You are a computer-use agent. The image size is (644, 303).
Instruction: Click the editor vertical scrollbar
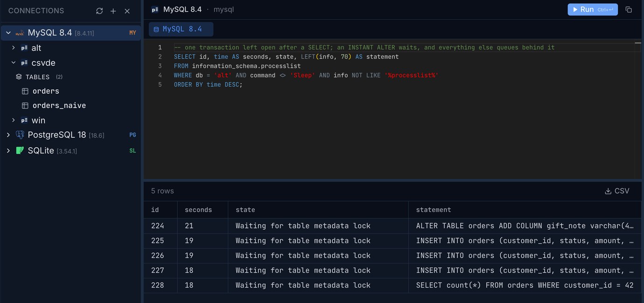(638, 109)
